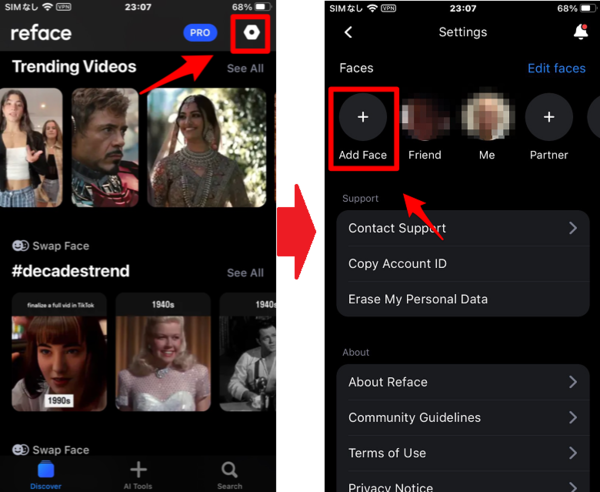Tap the Terms of Use chevron
600x492 pixels.
pos(573,453)
